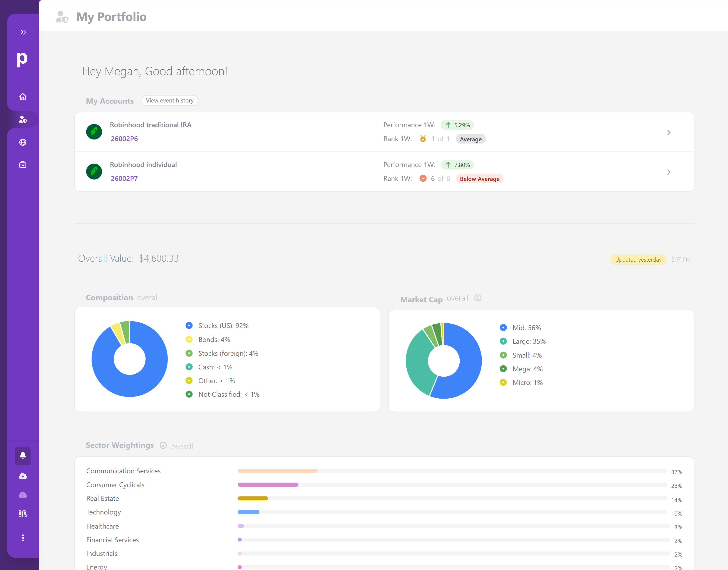Viewport: 728px width, 570px height.
Task: Expand the Robinhood individual account row
Action: point(669,172)
